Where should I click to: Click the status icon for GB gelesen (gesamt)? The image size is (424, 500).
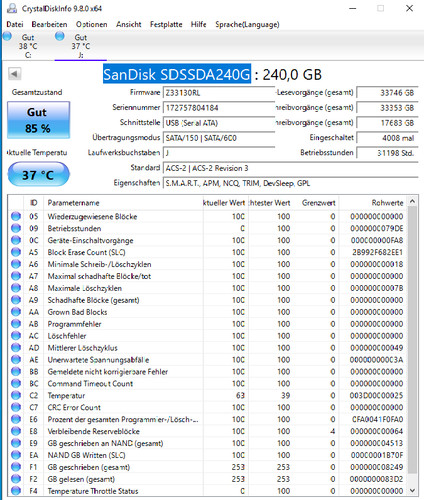tap(16, 479)
